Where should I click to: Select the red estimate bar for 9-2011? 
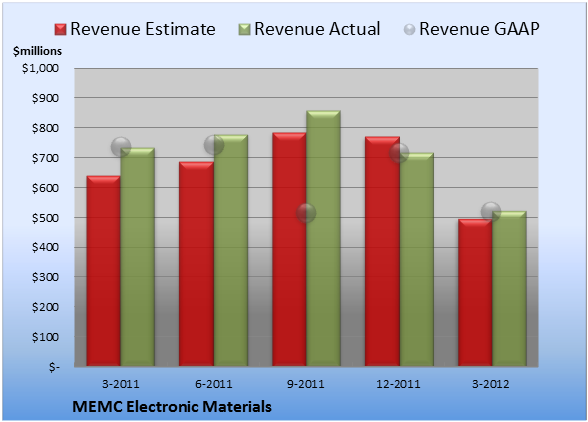point(289,249)
